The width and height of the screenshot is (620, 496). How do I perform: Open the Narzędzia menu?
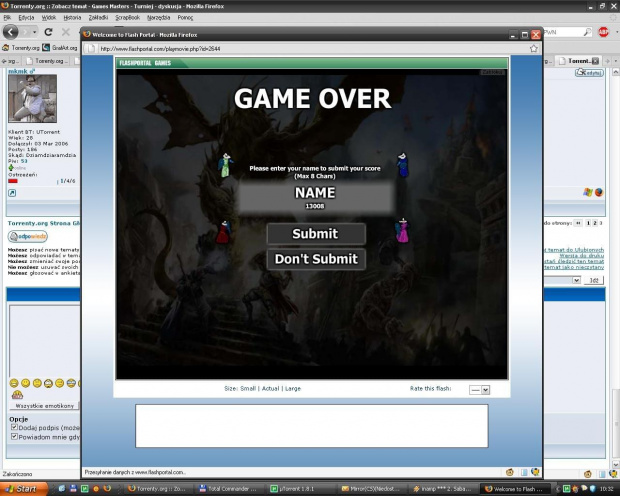159,17
